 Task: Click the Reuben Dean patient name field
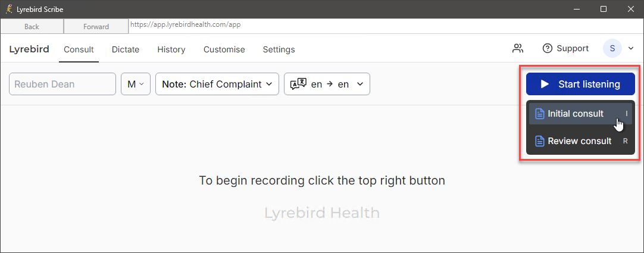click(x=62, y=84)
